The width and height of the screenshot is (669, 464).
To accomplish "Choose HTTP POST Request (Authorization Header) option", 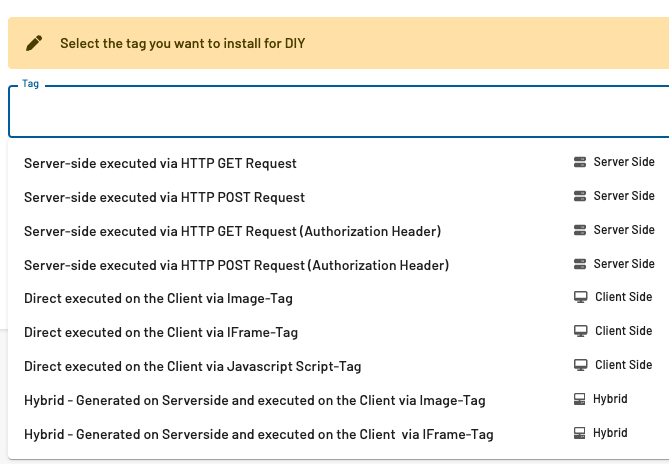I will [339, 265].
